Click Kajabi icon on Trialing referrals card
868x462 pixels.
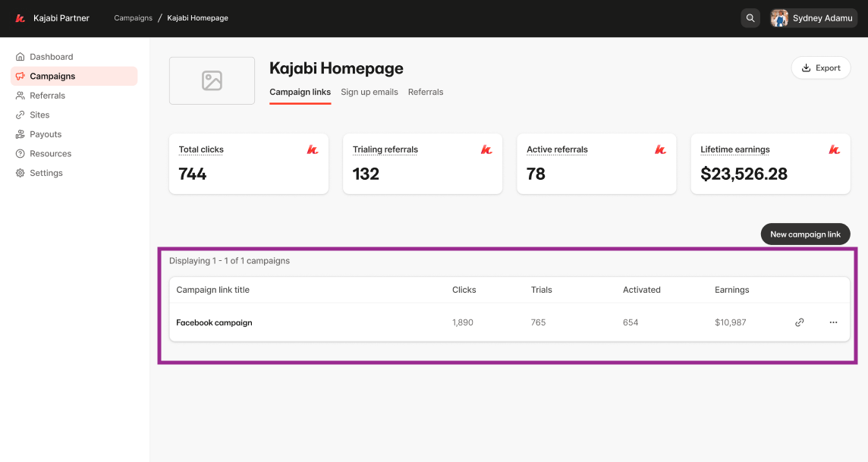(486, 149)
